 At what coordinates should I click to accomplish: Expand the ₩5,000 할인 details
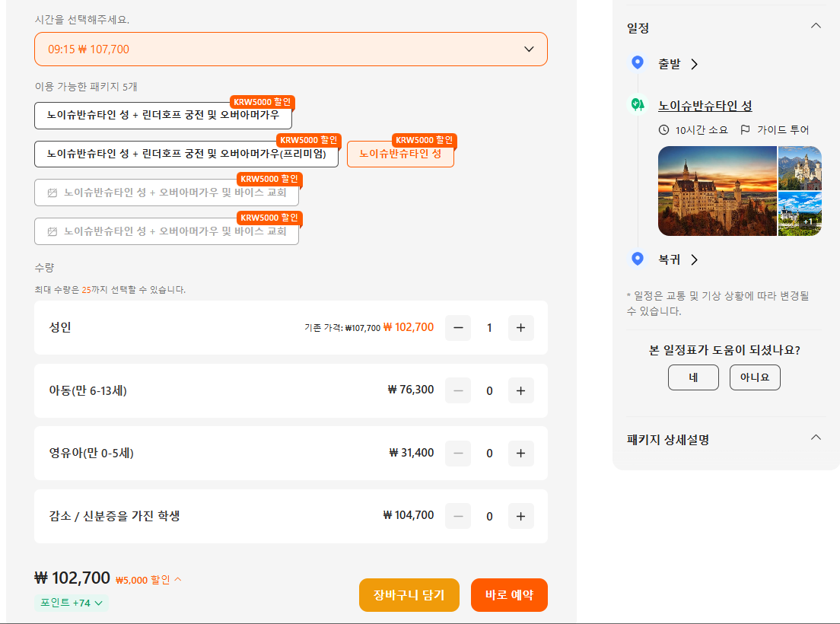tap(148, 580)
